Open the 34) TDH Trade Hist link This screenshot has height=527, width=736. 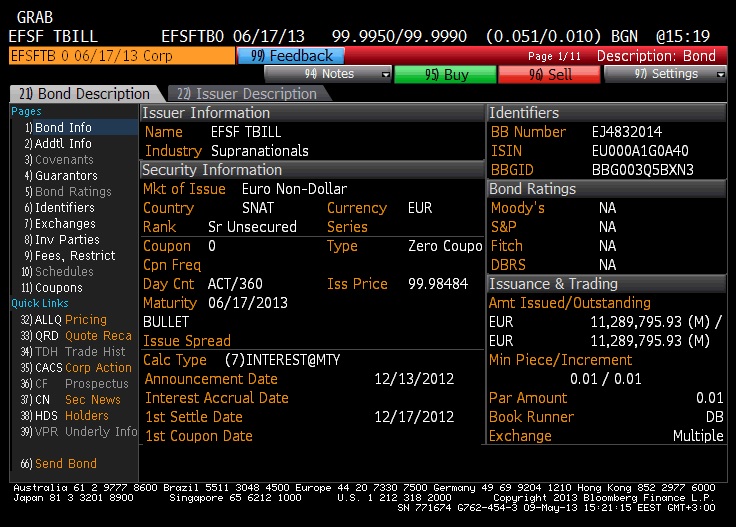[73, 351]
